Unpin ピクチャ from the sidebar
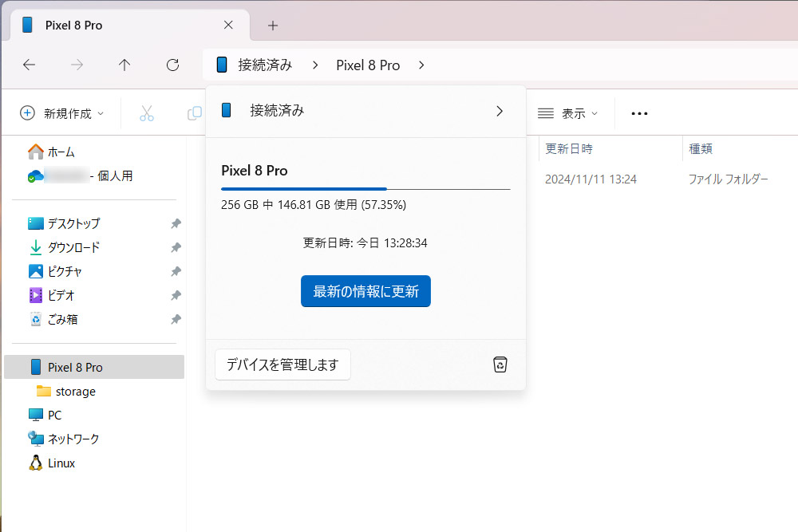The width and height of the screenshot is (798, 532). (x=176, y=271)
